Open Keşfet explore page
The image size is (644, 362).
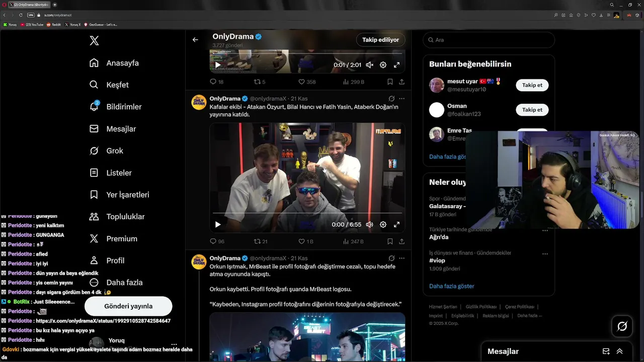109,85
